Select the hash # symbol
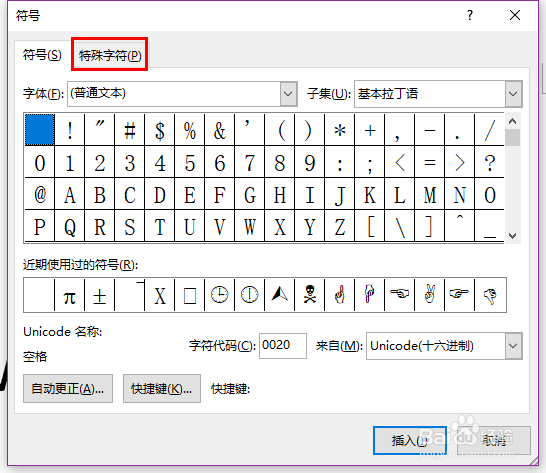Viewport: 546px width, 473px height. (130, 130)
